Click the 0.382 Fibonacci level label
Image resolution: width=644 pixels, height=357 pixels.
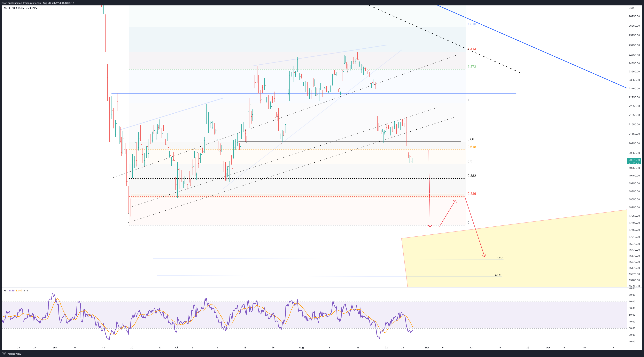tap(472, 176)
